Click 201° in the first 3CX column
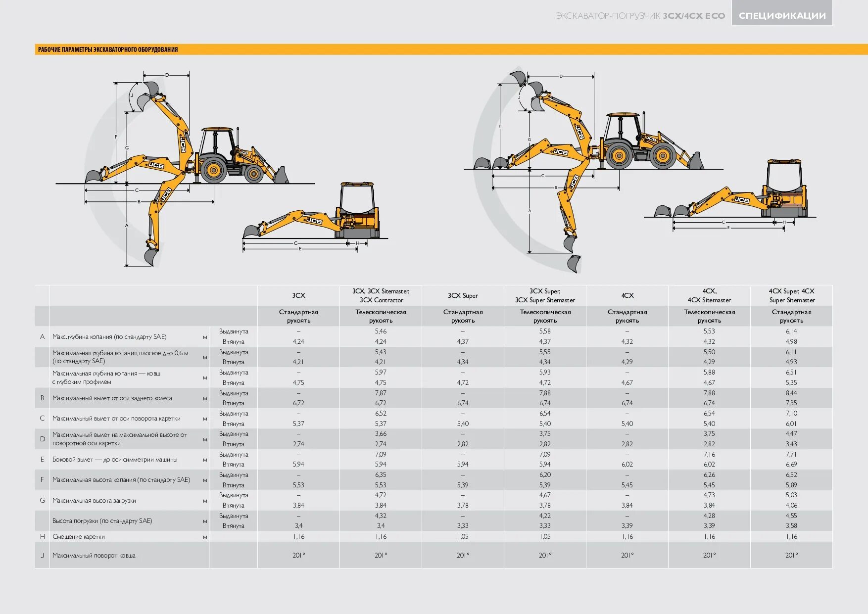The image size is (868, 614). 298,555
